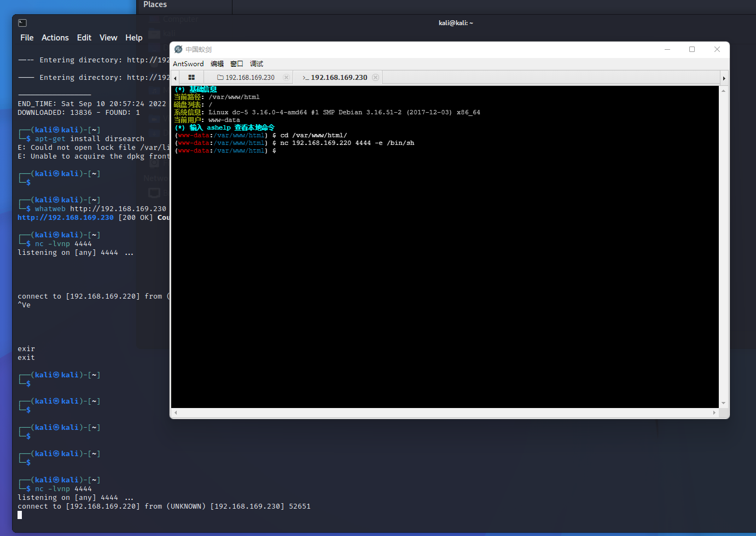This screenshot has height=536, width=756.
Task: Click the Linux dc-5 system info line
Action: click(327, 113)
